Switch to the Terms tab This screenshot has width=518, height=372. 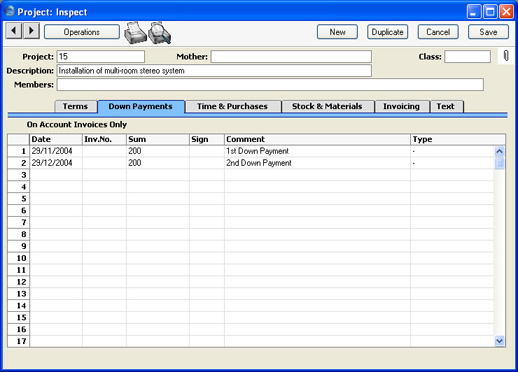point(75,106)
